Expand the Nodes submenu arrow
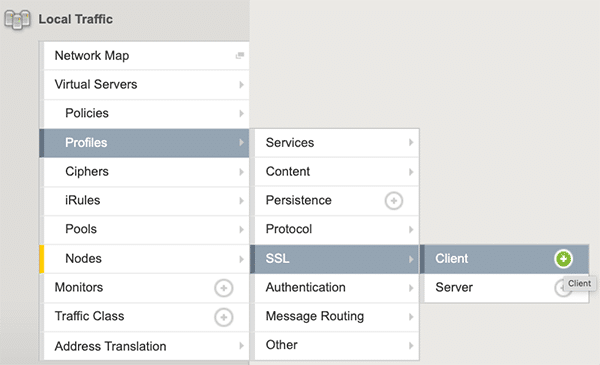The width and height of the screenshot is (600, 365). 241,259
